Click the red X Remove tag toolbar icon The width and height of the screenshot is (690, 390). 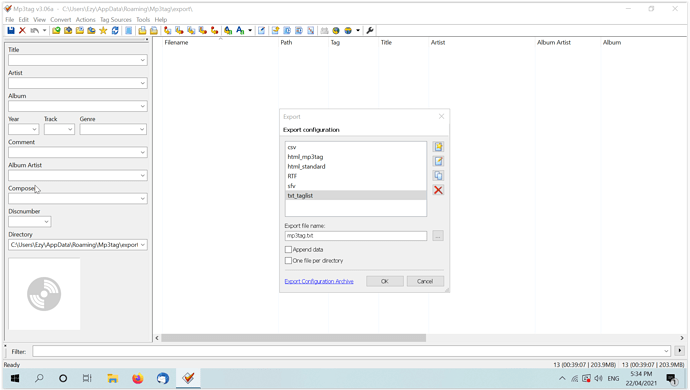(22, 30)
